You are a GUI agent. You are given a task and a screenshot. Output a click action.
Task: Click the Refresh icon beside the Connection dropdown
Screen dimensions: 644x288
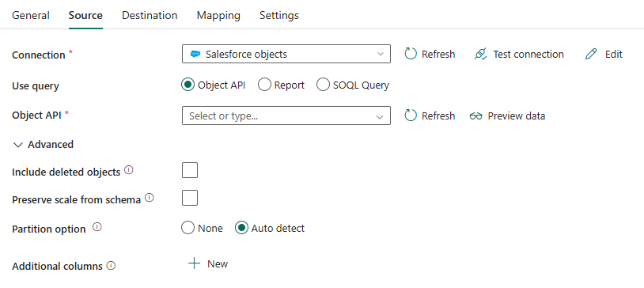(411, 54)
